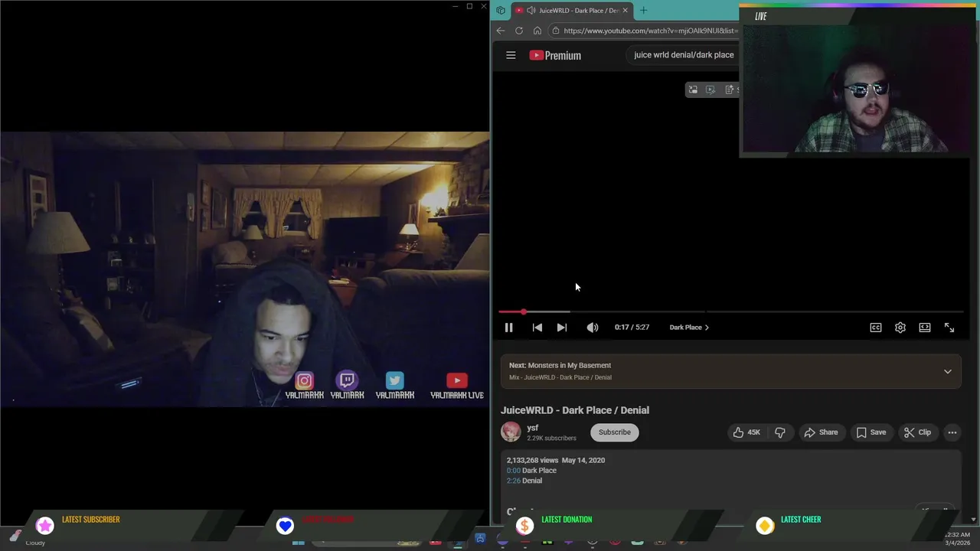Toggle closed captions on the player
980x551 pixels.
click(x=876, y=328)
